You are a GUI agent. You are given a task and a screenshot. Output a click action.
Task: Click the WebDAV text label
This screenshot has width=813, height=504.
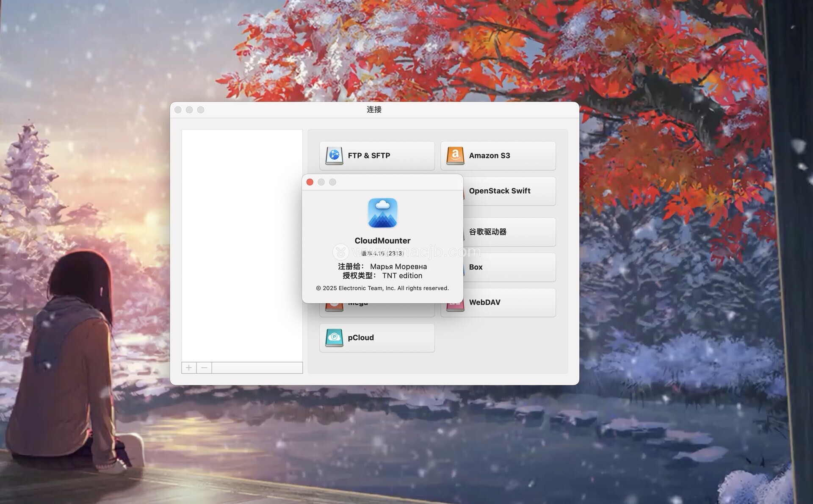tap(484, 302)
